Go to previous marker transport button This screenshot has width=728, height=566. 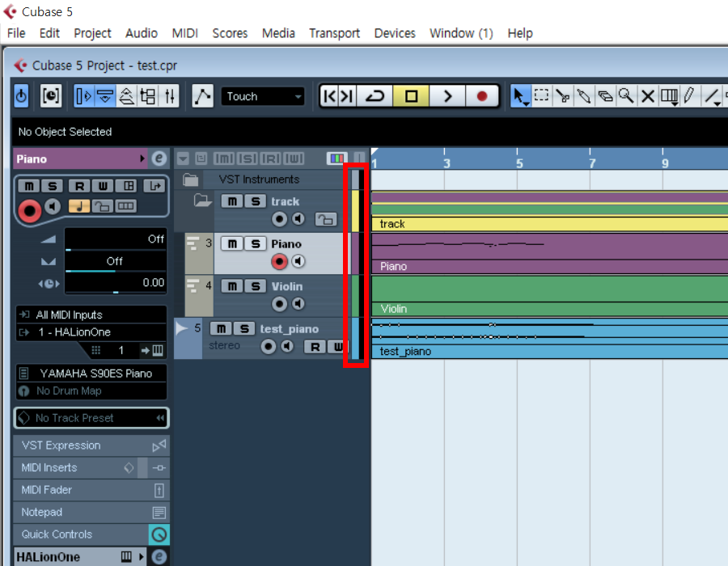pos(329,96)
